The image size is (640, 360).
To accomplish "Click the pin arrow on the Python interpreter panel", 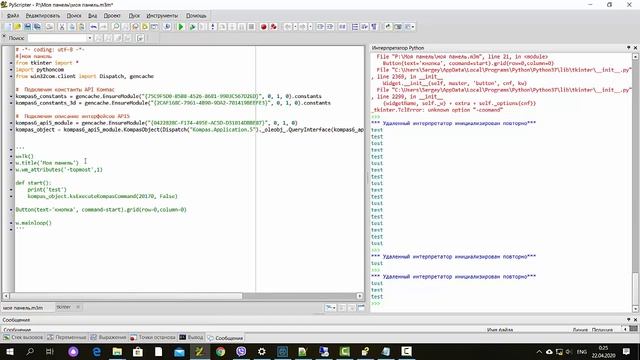I will [629, 48].
